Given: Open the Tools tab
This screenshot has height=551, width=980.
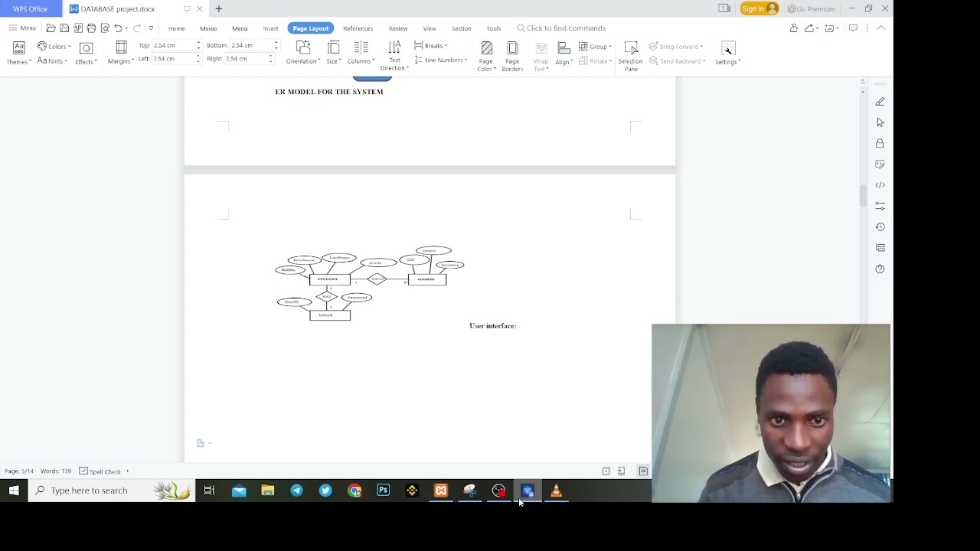Looking at the screenshot, I should [x=494, y=28].
